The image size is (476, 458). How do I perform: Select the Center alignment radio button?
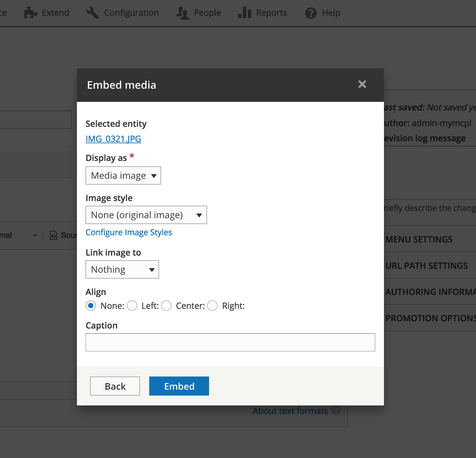click(x=166, y=306)
